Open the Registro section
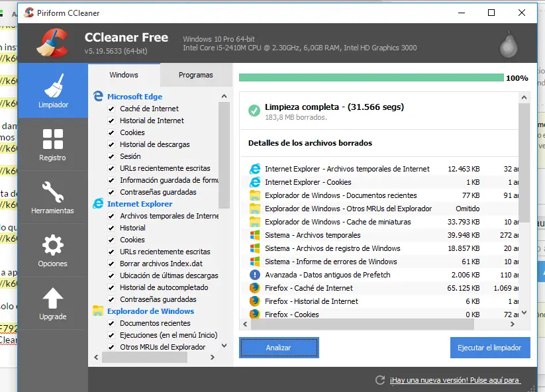The width and height of the screenshot is (545, 392). click(x=53, y=144)
